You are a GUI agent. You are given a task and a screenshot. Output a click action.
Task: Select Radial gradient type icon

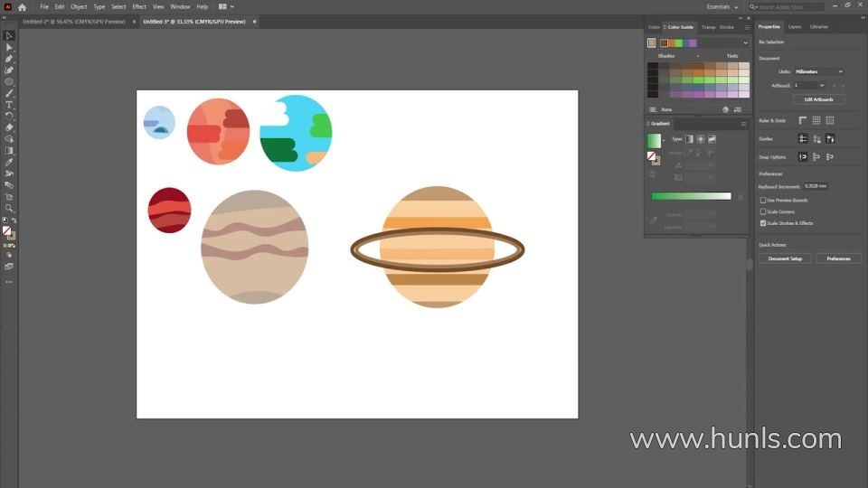coord(700,139)
